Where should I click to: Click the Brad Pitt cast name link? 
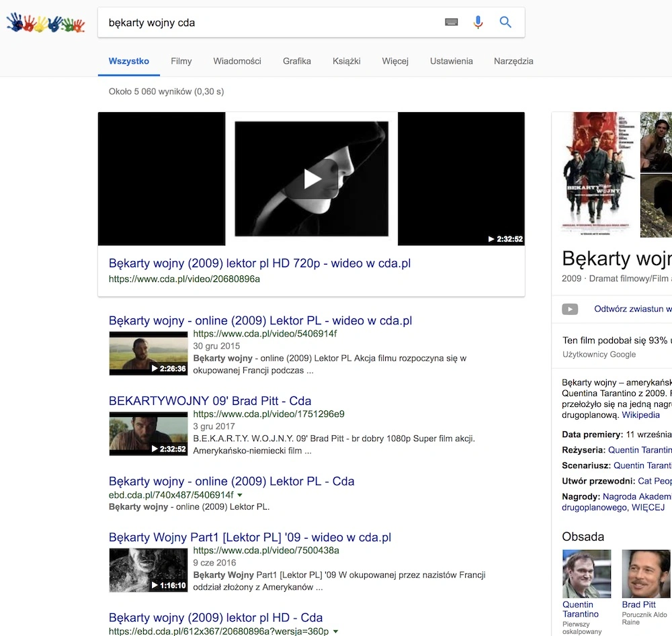tap(638, 604)
